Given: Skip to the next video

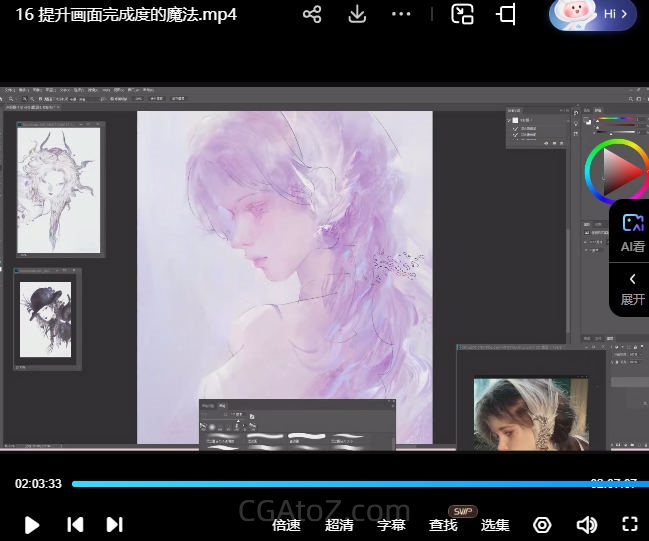Looking at the screenshot, I should (x=114, y=524).
